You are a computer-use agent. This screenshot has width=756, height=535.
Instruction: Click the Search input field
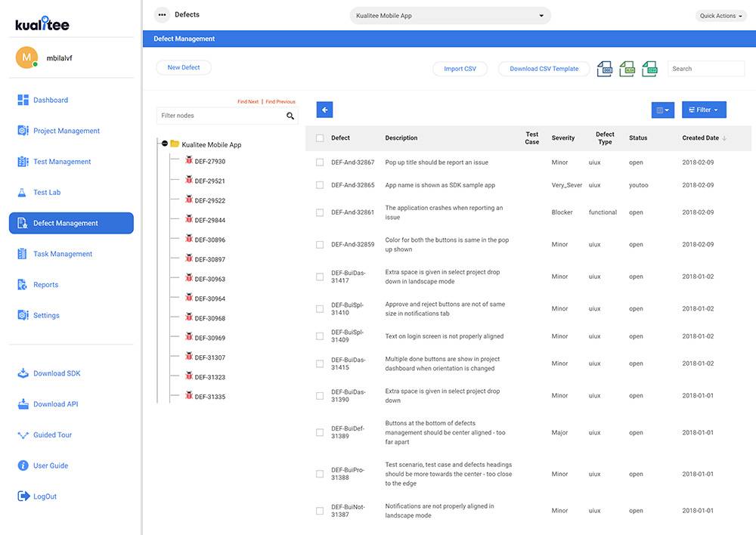(705, 69)
